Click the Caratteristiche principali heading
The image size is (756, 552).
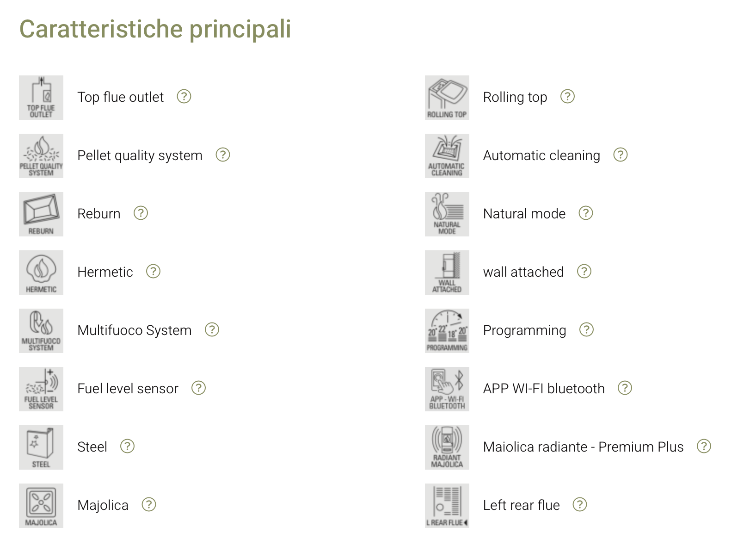tap(155, 29)
